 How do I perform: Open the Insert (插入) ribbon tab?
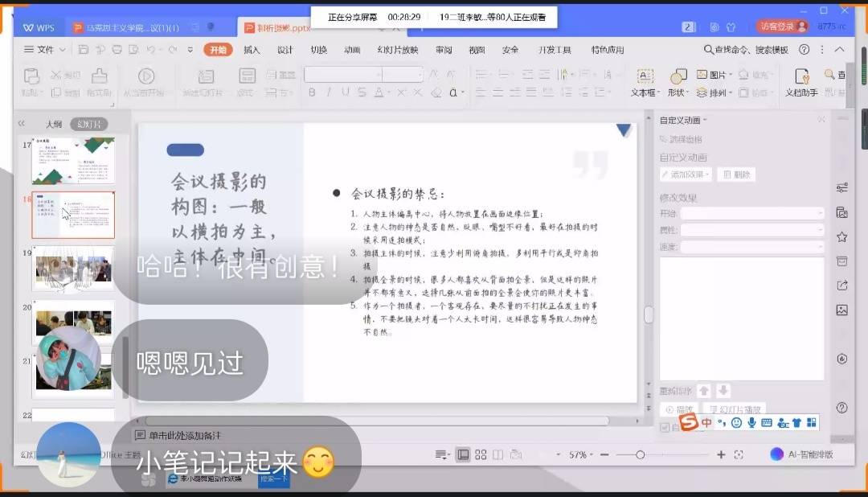[252, 50]
